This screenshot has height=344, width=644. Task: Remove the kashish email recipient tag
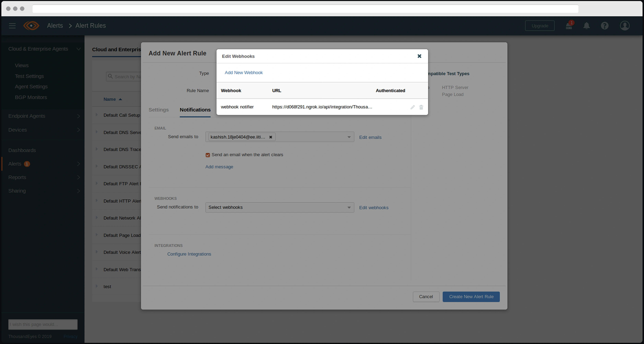pos(271,137)
